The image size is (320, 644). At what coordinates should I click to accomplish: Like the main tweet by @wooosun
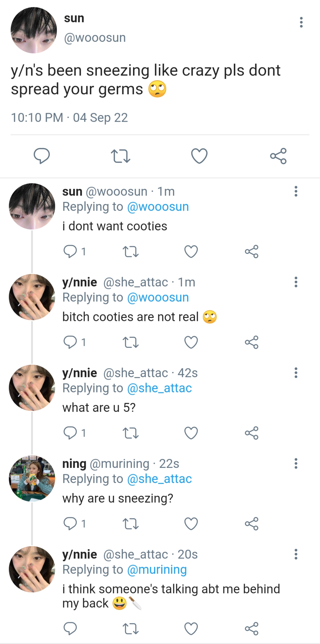pyautogui.click(x=199, y=156)
